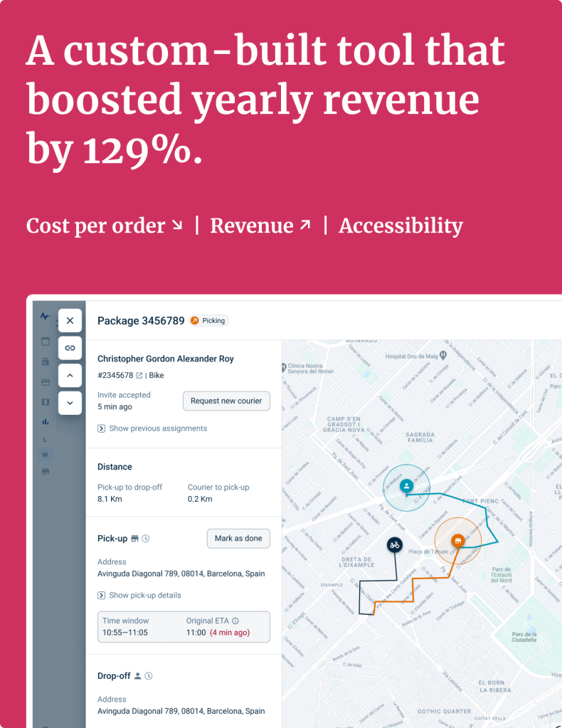Open the map icon in the sidebar

tap(46, 401)
